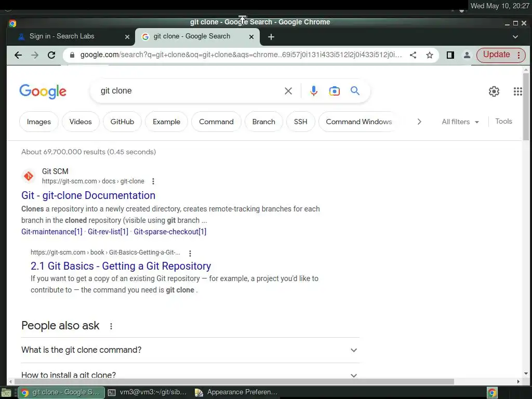Open Appearance Preferences from the taskbar
The height and width of the screenshot is (399, 532).
coord(236,392)
